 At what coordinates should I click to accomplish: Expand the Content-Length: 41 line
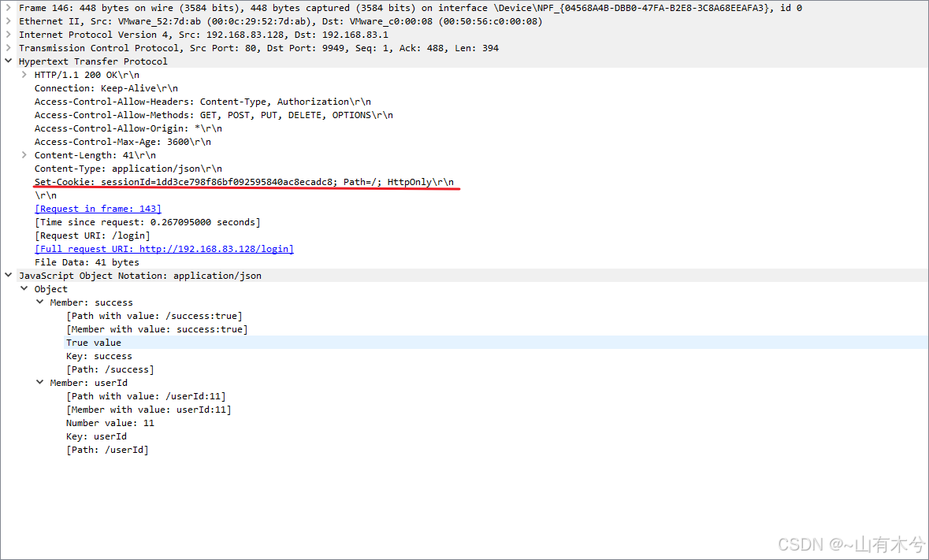click(x=24, y=155)
